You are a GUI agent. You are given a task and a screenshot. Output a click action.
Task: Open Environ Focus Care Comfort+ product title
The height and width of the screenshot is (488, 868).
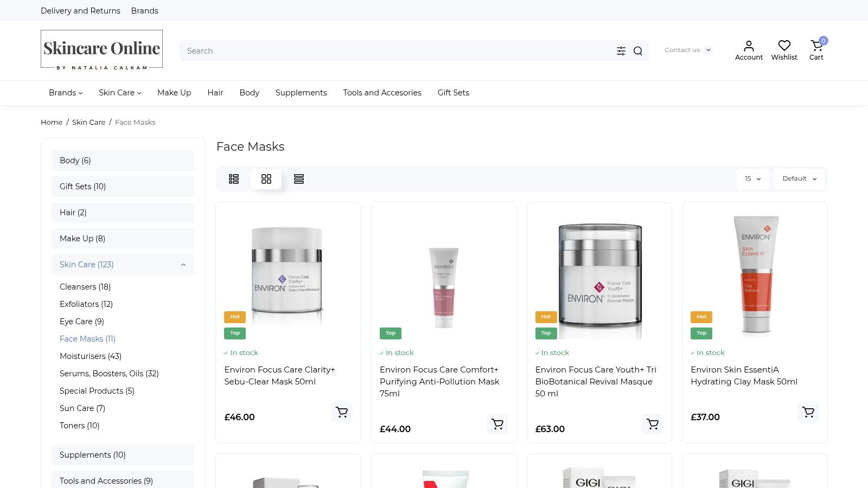pos(439,382)
